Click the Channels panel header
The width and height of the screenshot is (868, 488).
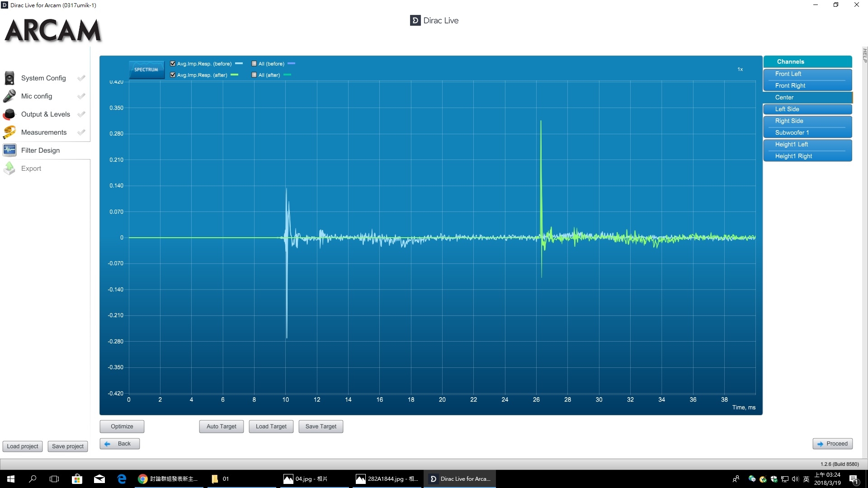807,62
